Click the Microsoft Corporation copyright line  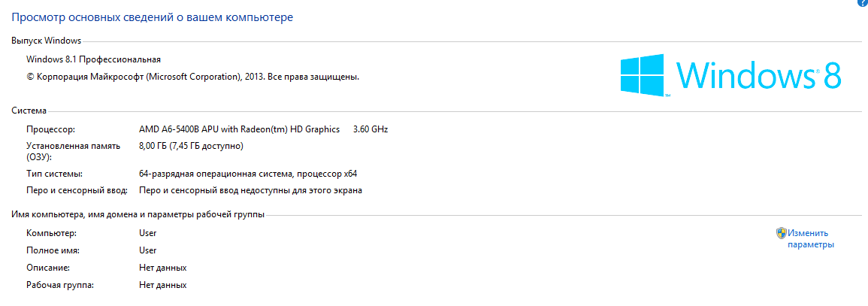(x=192, y=77)
